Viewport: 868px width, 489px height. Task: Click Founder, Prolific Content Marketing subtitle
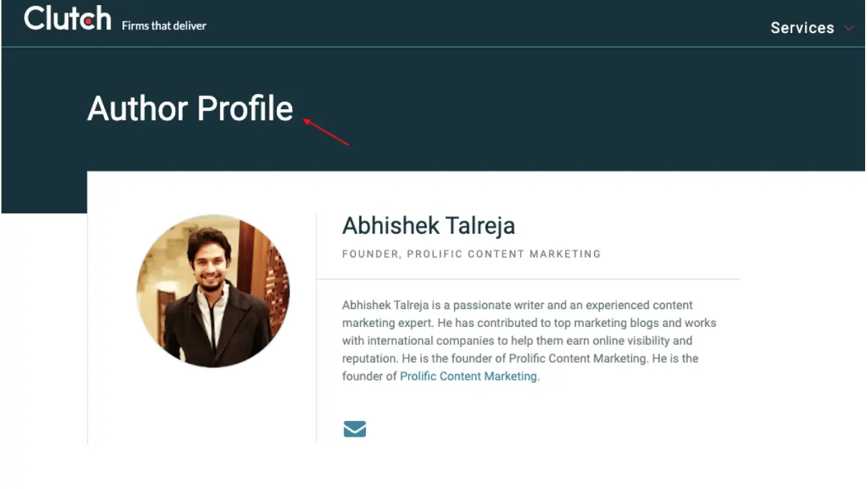point(471,254)
